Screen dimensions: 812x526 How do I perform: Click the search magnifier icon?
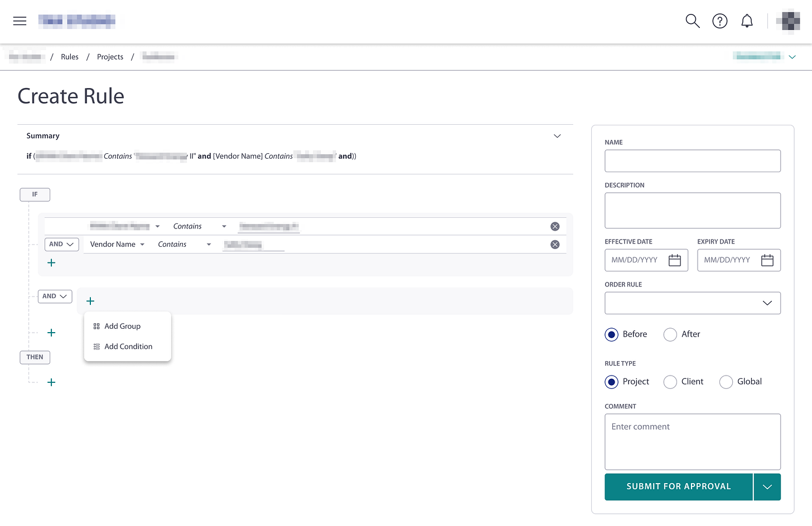pos(693,21)
